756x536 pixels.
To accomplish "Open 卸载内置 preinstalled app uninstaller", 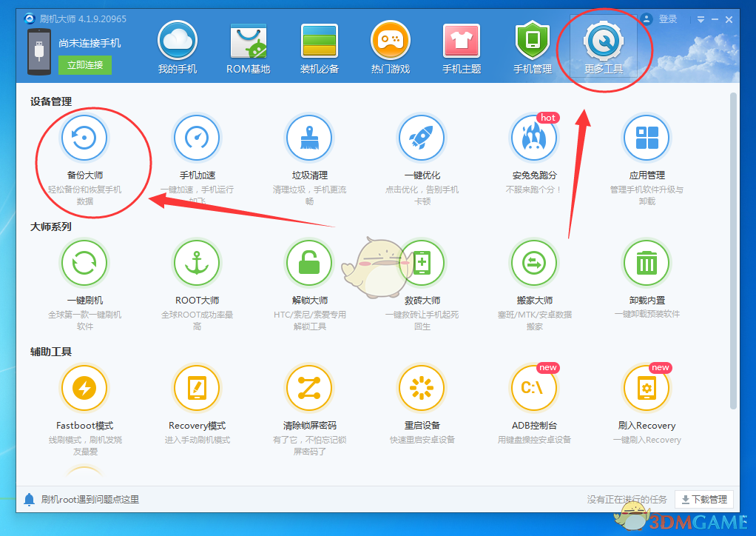I will 646,262.
